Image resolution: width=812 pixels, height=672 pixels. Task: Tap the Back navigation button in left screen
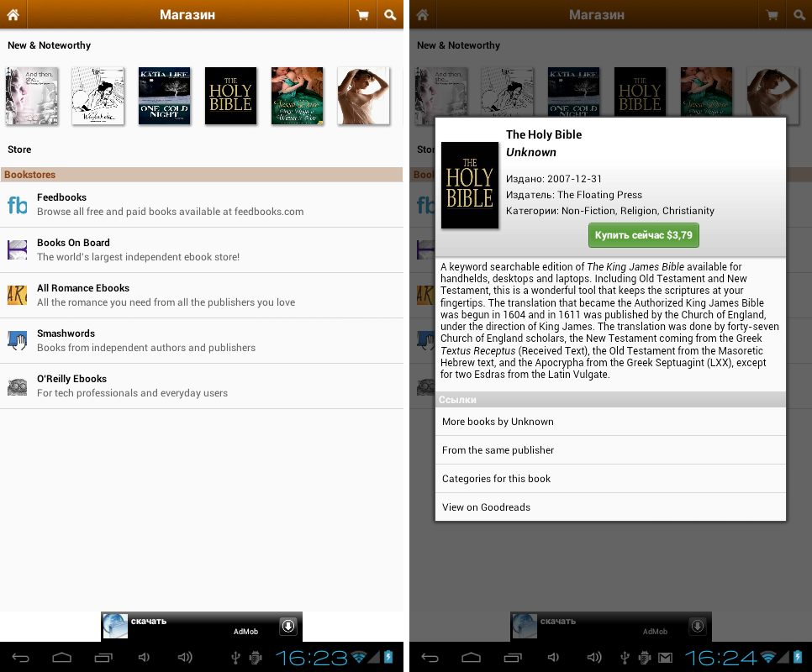[x=21, y=658]
